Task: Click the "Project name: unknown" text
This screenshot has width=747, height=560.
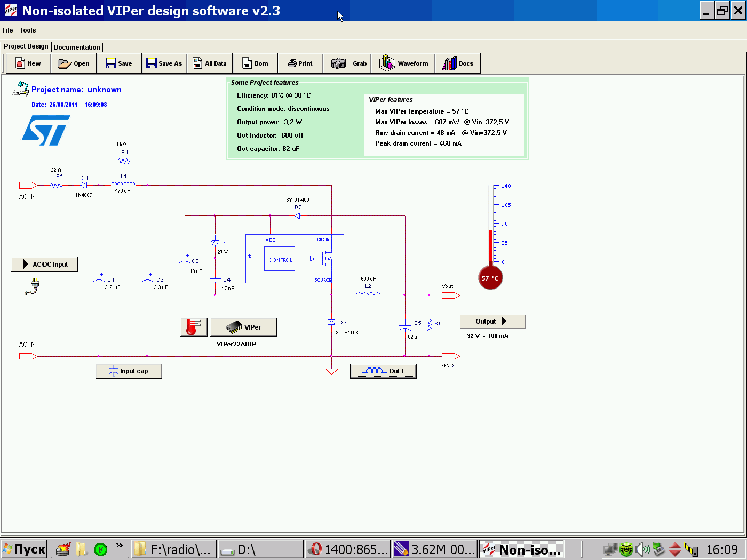Action: click(76, 90)
